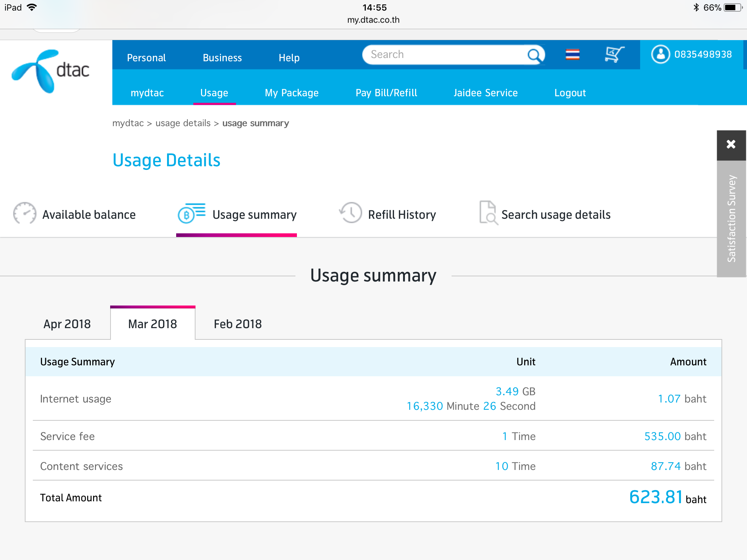
Task: Tap the my.dtac.co.th address bar
Action: click(373, 20)
